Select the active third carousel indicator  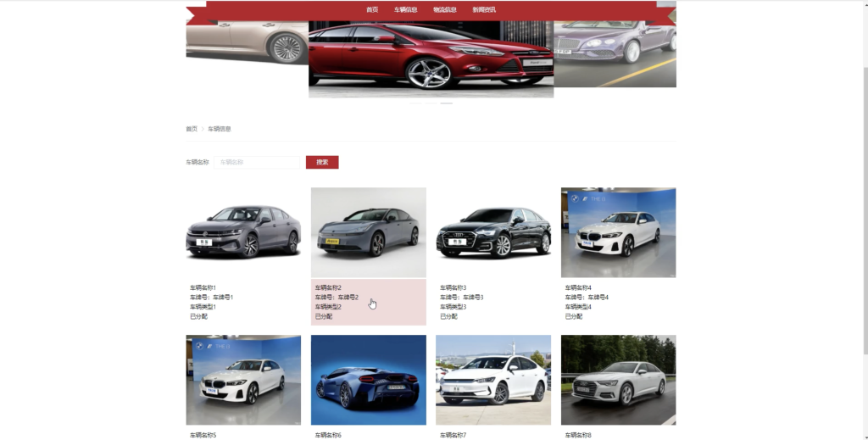(x=446, y=103)
